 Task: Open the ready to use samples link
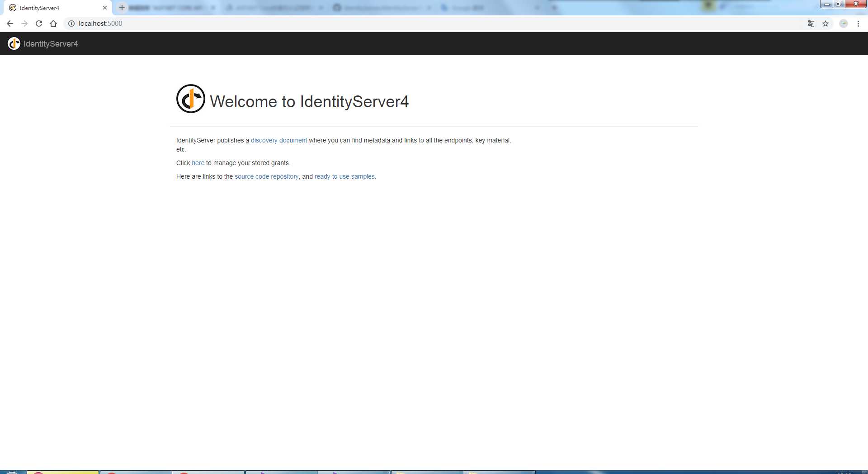click(344, 176)
